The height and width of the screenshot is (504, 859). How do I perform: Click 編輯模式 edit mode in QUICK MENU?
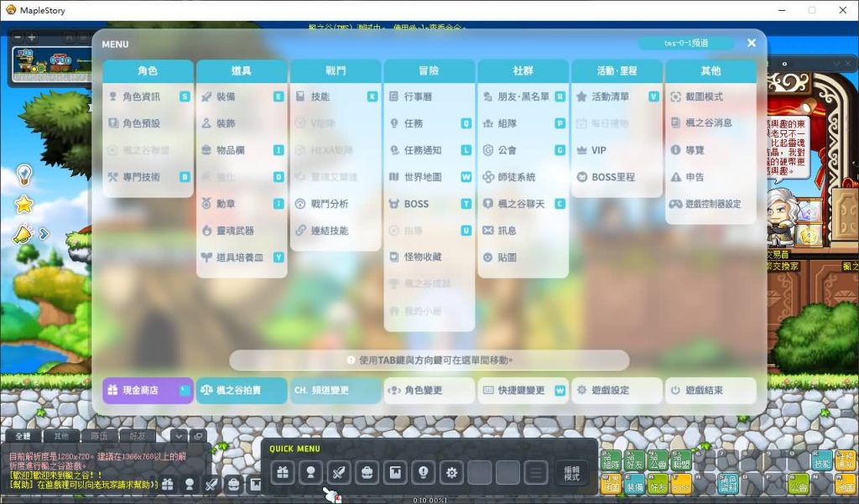[x=571, y=473]
